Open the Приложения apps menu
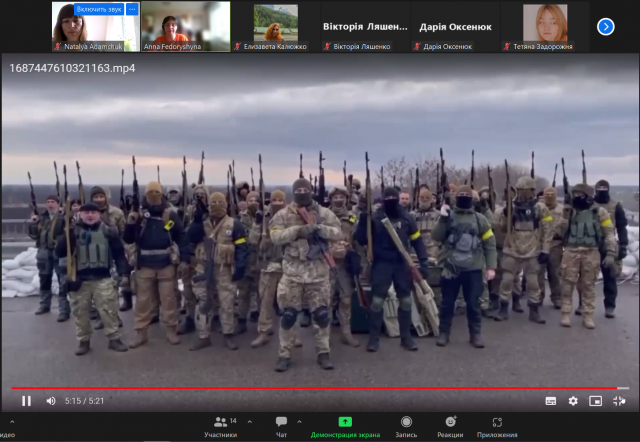 click(497, 427)
